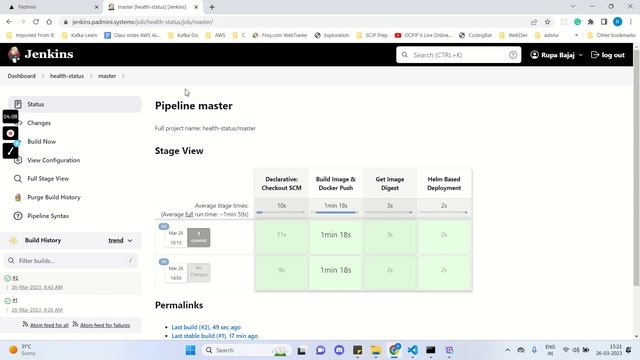This screenshot has width=640, height=360.
Task: Open Visual Studio Code from taskbar
Action: click(413, 350)
